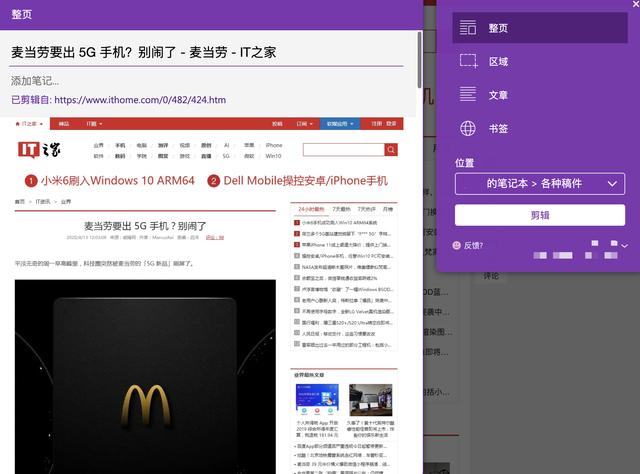Edit the note title field 麦当劳要出 5G 手机

pyautogui.click(x=207, y=53)
